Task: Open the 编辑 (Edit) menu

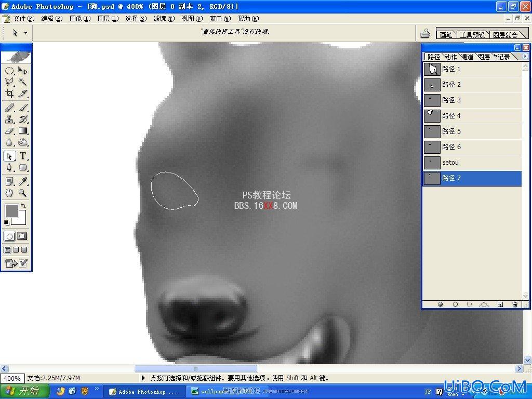Action: click(x=51, y=19)
